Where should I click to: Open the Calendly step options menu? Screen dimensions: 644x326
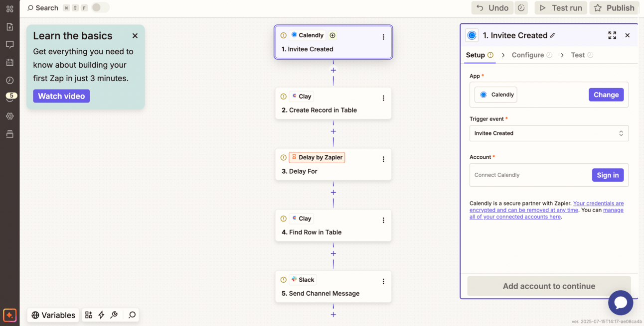pyautogui.click(x=383, y=37)
